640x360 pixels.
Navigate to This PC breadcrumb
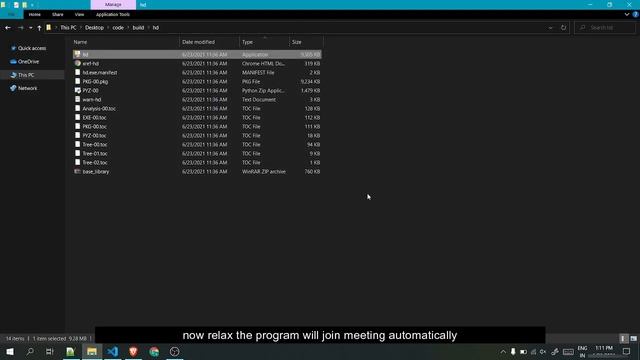click(x=68, y=28)
